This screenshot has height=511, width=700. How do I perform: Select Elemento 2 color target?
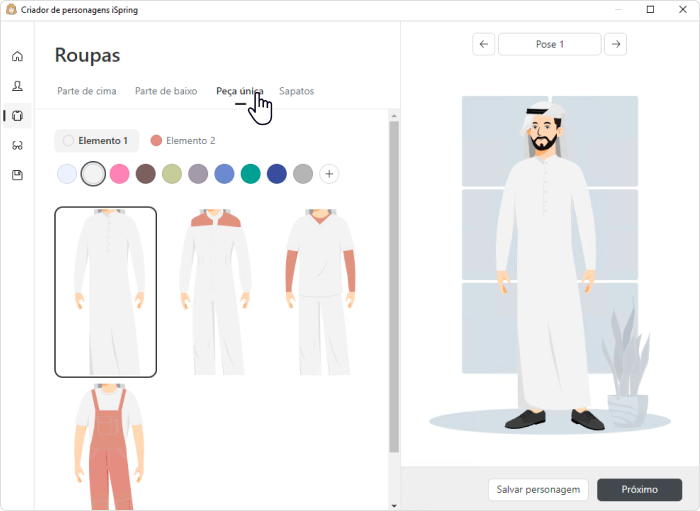pyautogui.click(x=183, y=141)
